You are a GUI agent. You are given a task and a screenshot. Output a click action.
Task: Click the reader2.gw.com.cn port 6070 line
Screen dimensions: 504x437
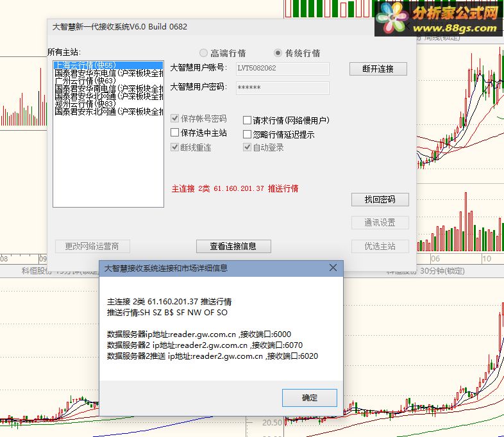pyautogui.click(x=205, y=345)
